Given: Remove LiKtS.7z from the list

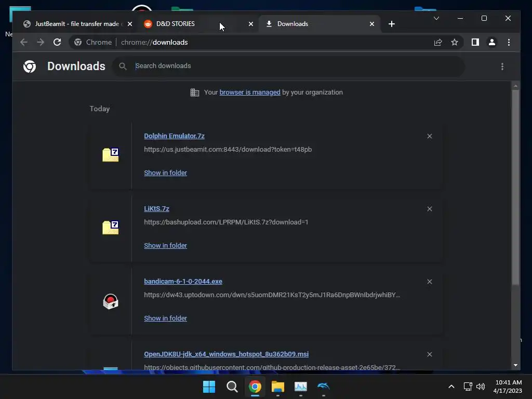Looking at the screenshot, I should [430, 209].
